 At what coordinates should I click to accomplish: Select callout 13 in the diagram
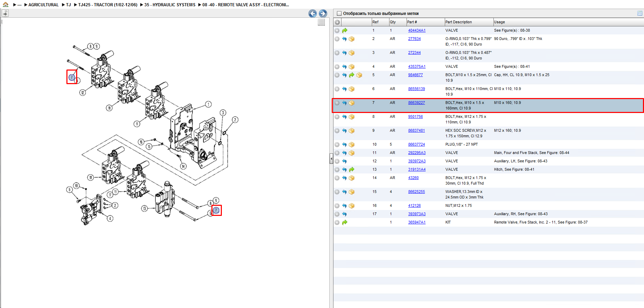coord(144,209)
